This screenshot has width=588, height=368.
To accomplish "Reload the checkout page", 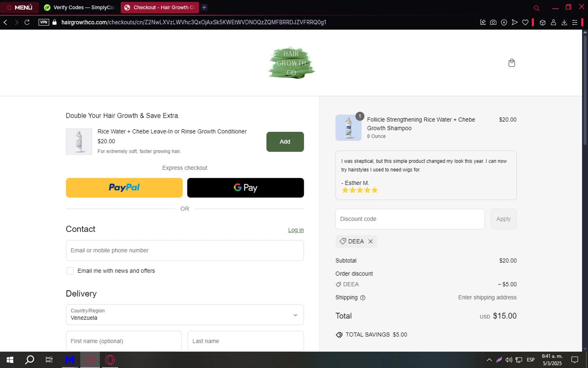I will pyautogui.click(x=27, y=22).
